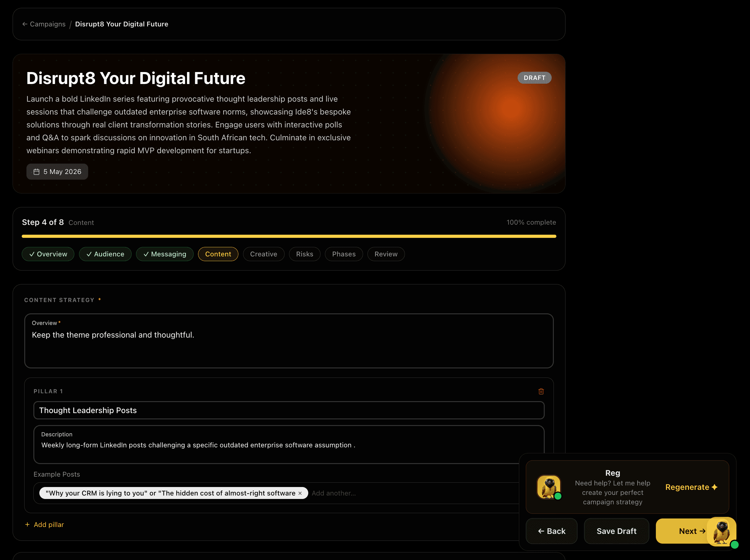Click the back arrow icon before Campaigns
Screen dimensions: 750x560
click(x=25, y=24)
